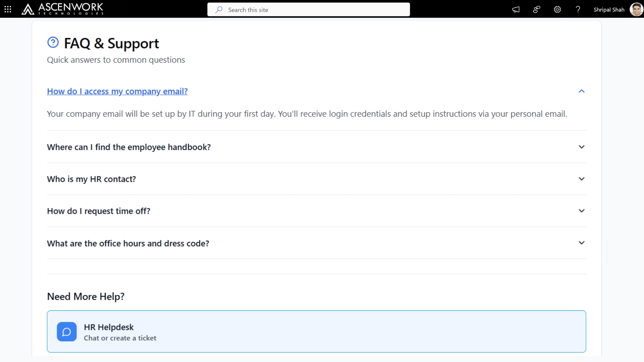Click Shripal Shah's profile avatar

pos(636,9)
